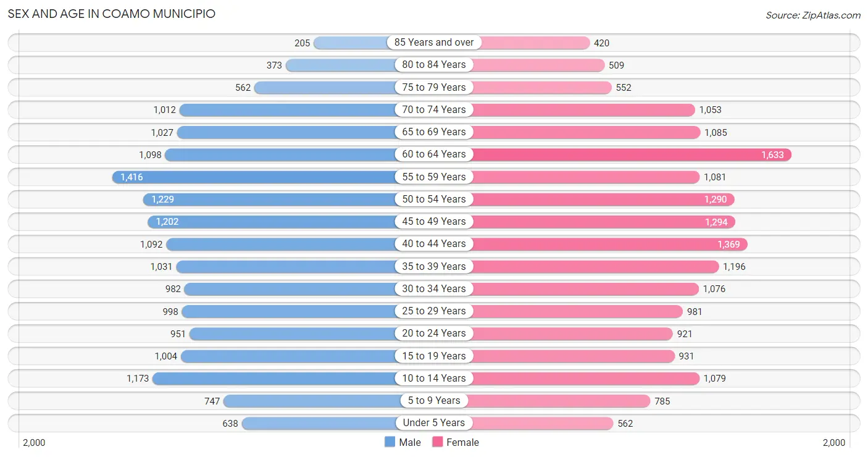
Task: Select the 40 to 44 Years label
Action: pyautogui.click(x=434, y=243)
